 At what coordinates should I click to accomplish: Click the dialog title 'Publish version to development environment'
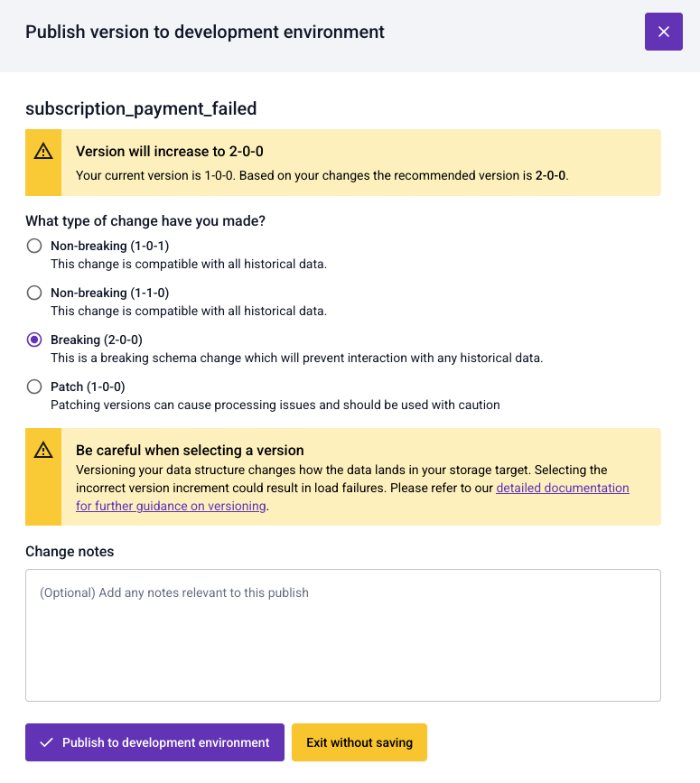tap(205, 33)
